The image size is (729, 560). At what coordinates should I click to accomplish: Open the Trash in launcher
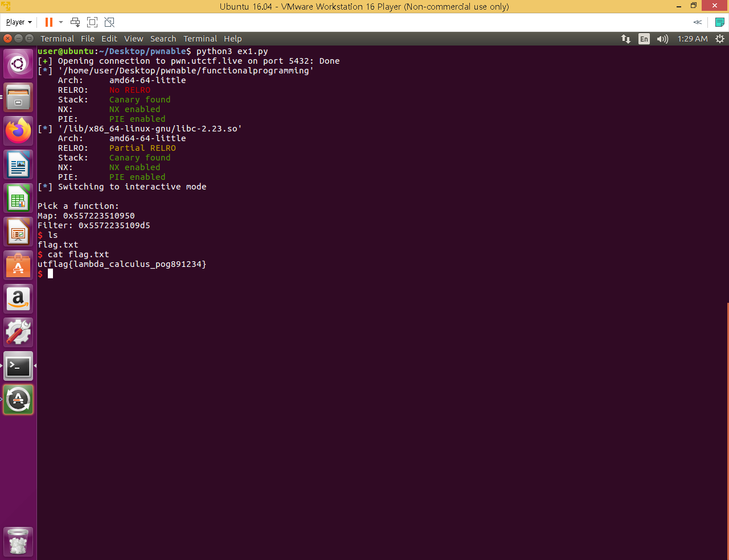18,541
